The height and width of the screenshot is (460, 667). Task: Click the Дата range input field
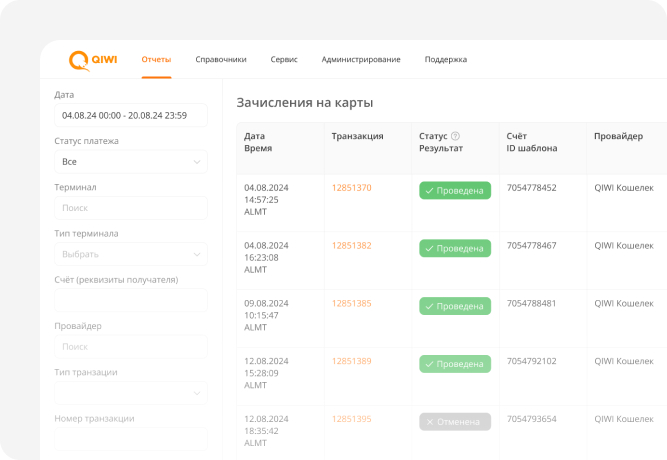[x=130, y=115]
